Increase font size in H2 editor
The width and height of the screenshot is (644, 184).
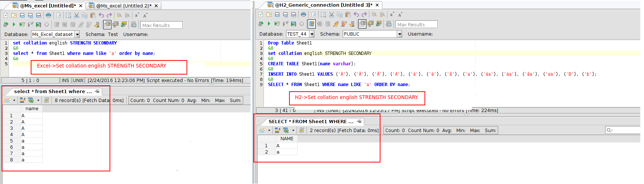tap(400, 15)
